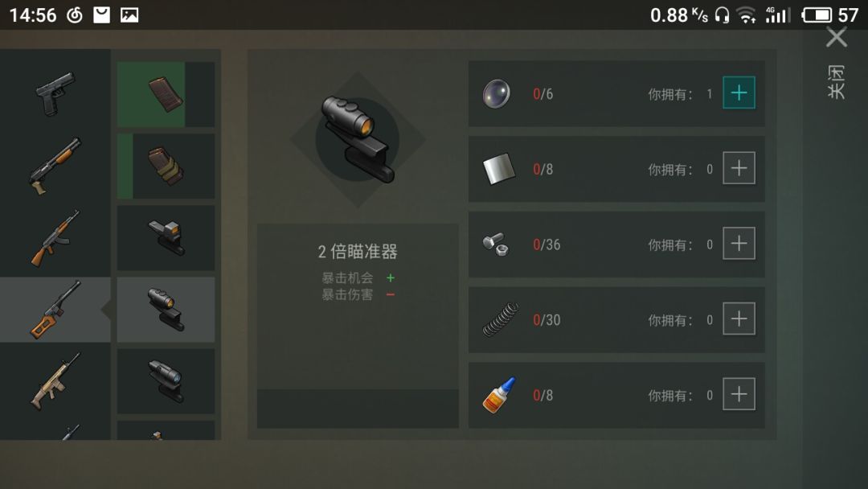Image resolution: width=868 pixels, height=489 pixels.
Task: Choose the blue-lens long scope attachment
Action: tap(166, 381)
